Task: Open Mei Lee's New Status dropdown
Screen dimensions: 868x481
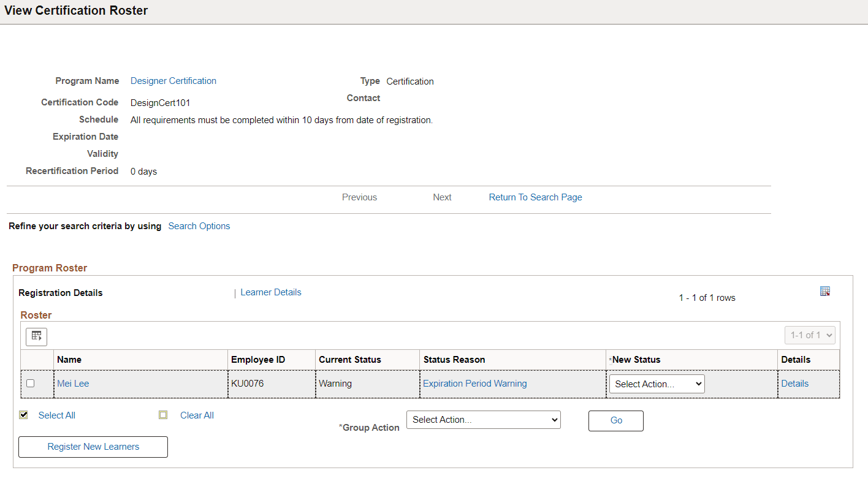Action: coord(657,384)
